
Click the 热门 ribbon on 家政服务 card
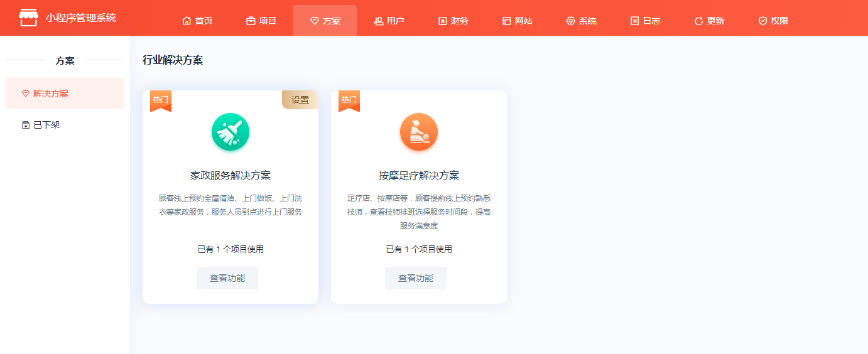point(161,100)
